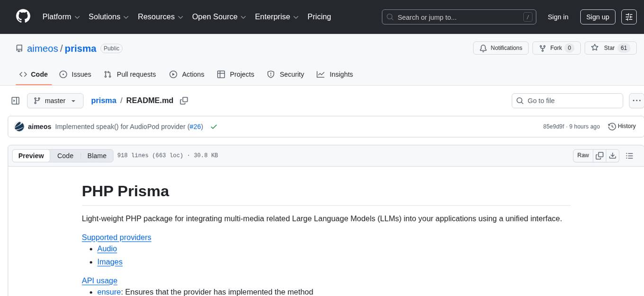Viewport: 644px width, 296px height.
Task: Copy raw file contents icon
Action: (x=599, y=156)
